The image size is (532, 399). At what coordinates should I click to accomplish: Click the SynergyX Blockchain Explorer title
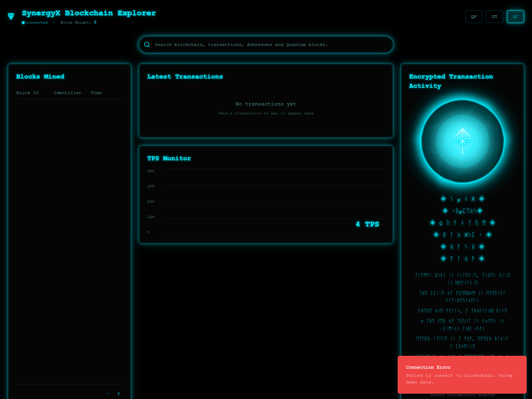coord(89,13)
